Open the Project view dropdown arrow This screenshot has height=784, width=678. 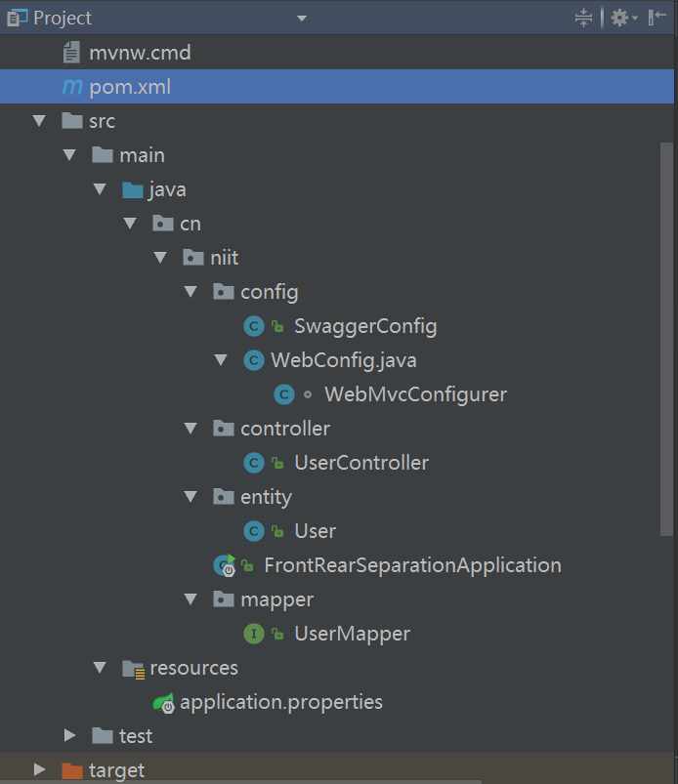coord(302,19)
